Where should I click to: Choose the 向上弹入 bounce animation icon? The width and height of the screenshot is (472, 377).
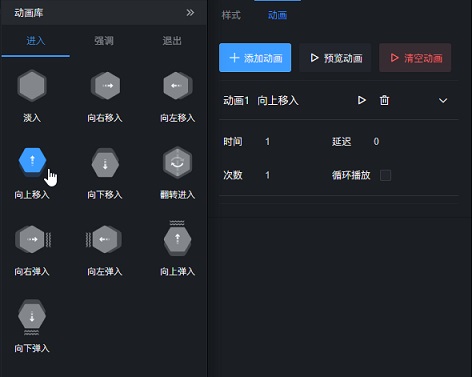pyautogui.click(x=177, y=238)
